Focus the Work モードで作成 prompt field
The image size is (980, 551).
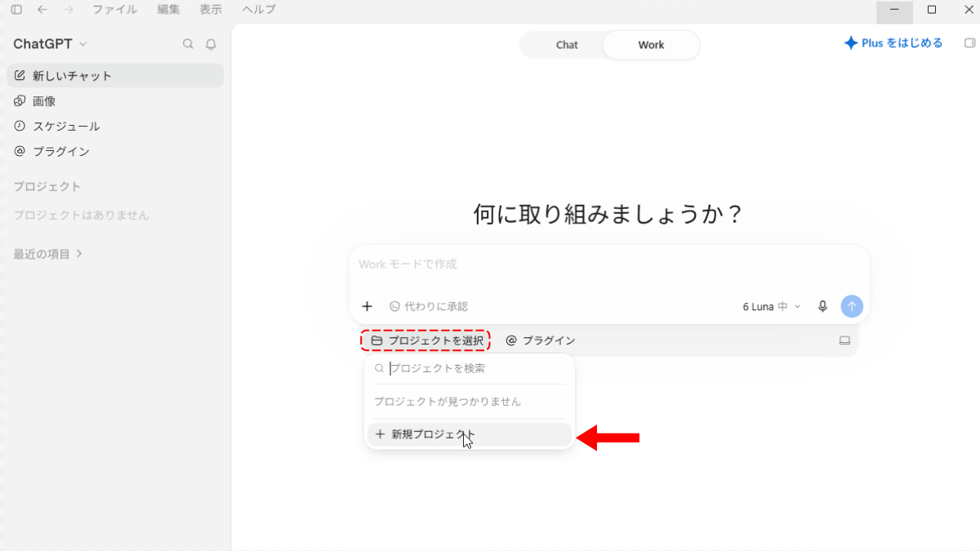point(608,264)
